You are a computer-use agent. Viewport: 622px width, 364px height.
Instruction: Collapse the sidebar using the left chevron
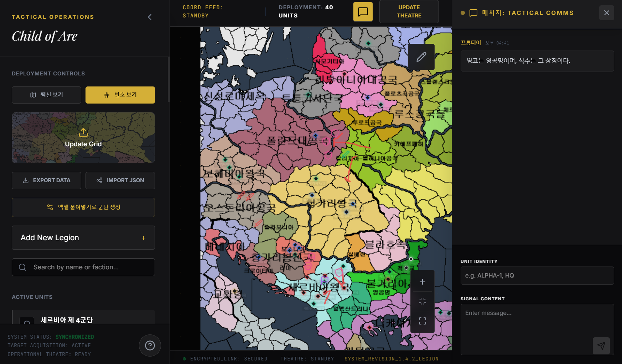pos(150,17)
